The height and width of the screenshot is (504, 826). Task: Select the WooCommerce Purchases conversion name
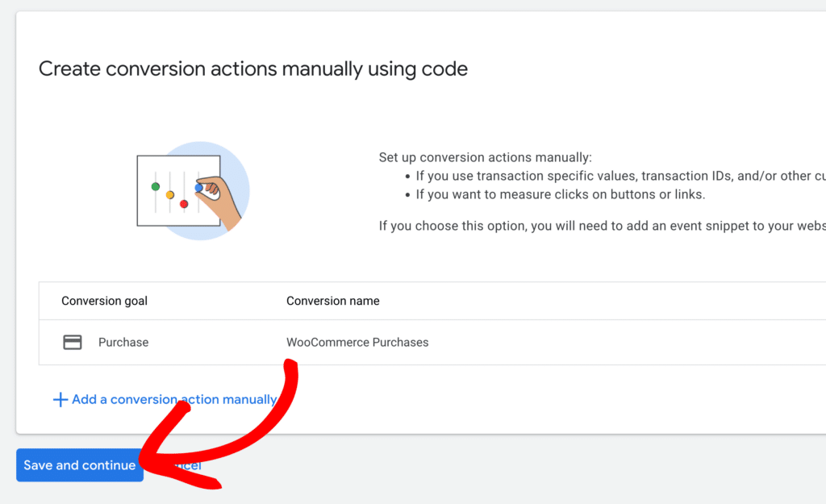pyautogui.click(x=357, y=342)
